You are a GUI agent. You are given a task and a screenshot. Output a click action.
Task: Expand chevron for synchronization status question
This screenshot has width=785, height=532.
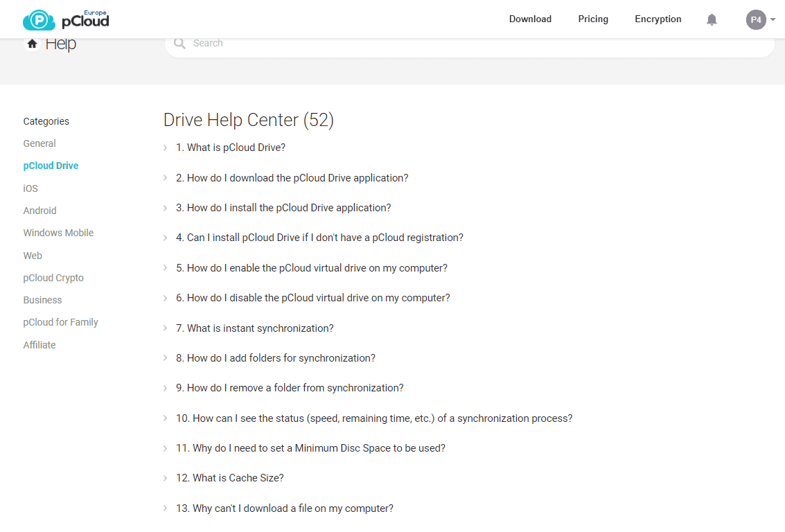[165, 418]
